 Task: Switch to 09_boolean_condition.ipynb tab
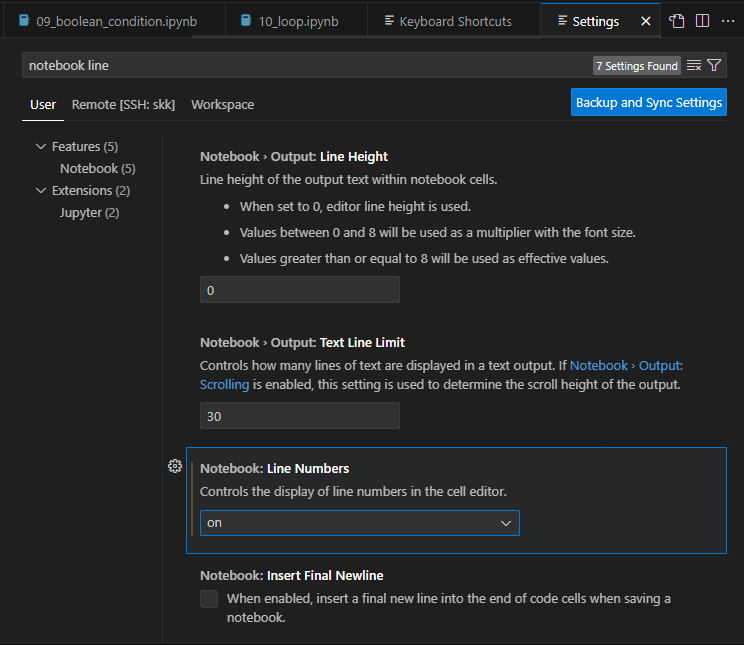114,21
